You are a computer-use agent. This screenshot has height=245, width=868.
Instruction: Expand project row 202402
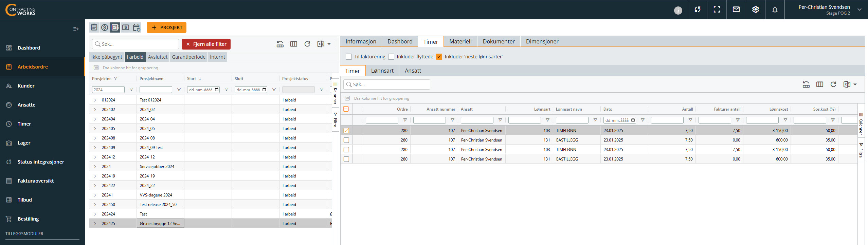point(95,110)
